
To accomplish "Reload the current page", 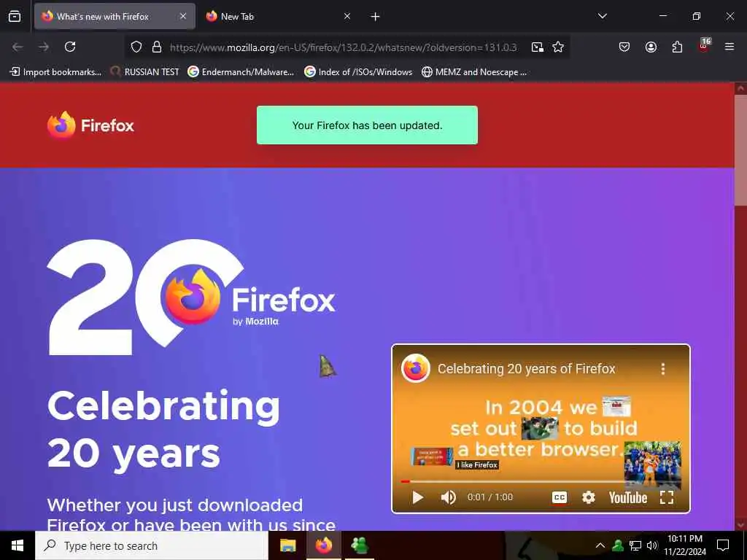I will (70, 47).
